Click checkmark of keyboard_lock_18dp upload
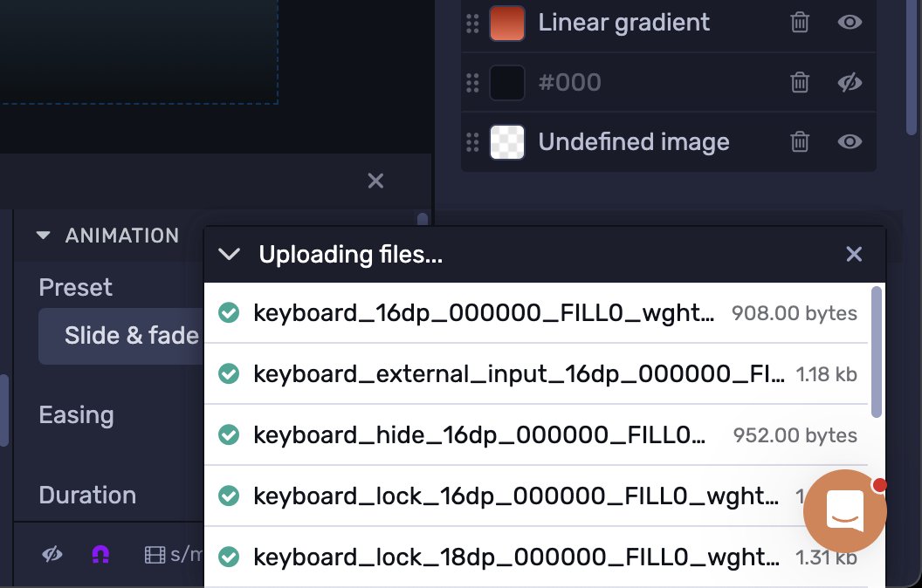922x588 pixels. (x=229, y=557)
